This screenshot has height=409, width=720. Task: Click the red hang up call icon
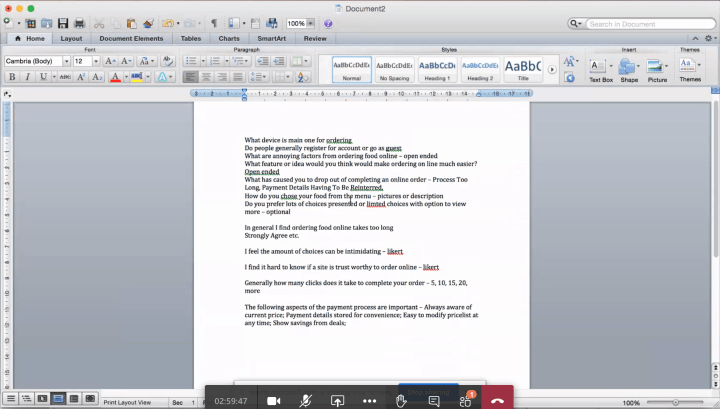498,400
